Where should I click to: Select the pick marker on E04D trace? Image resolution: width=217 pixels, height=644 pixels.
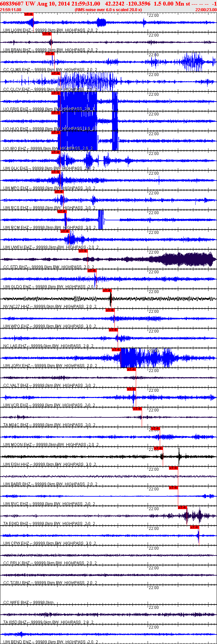182,508
